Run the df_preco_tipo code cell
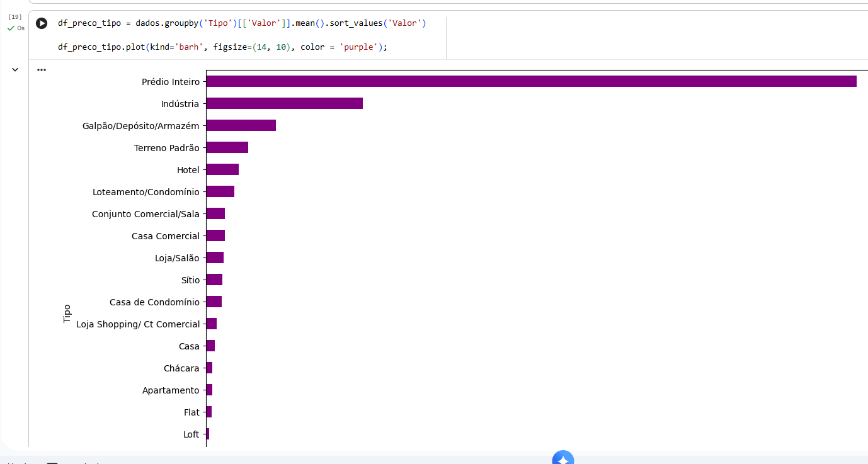This screenshot has height=464, width=868. [42, 23]
